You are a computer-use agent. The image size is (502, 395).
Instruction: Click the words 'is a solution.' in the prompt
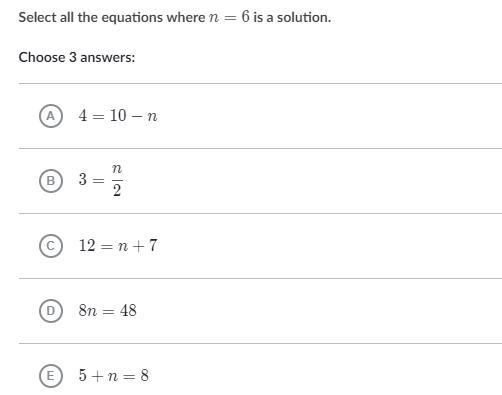click(292, 17)
